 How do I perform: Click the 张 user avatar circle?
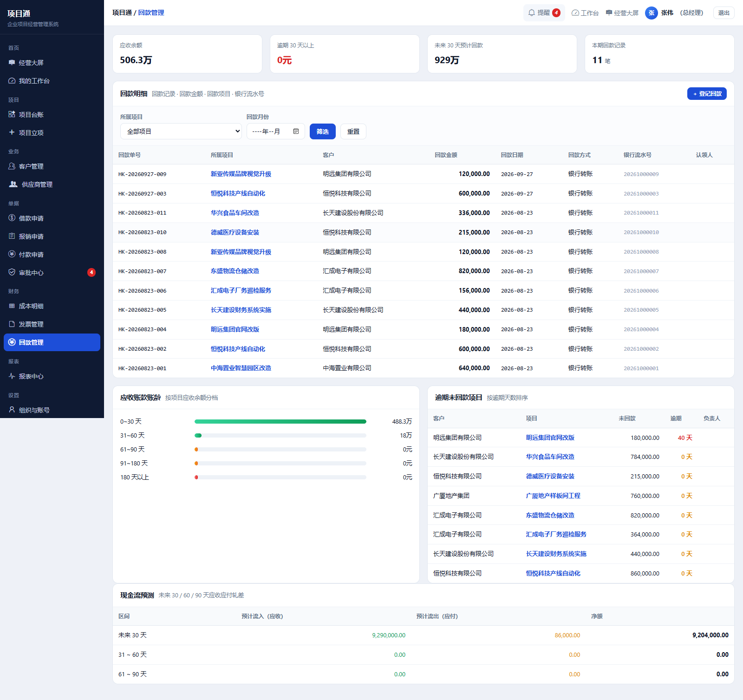pyautogui.click(x=652, y=13)
